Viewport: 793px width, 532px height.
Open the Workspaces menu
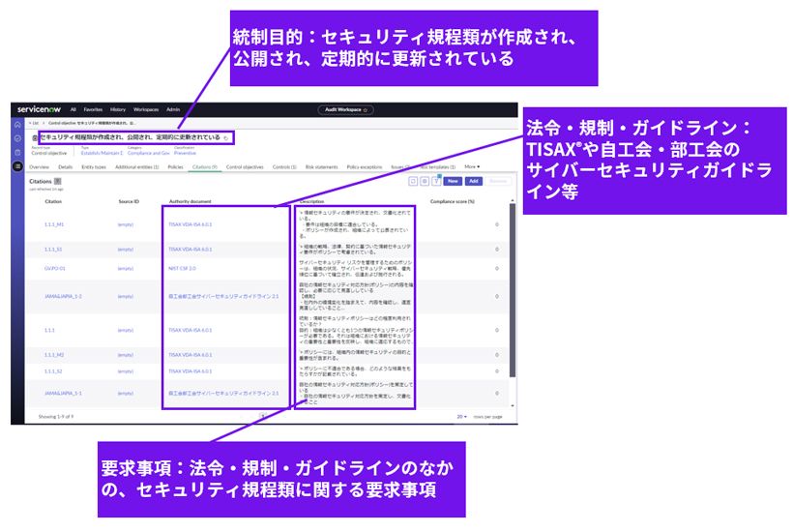[146, 109]
